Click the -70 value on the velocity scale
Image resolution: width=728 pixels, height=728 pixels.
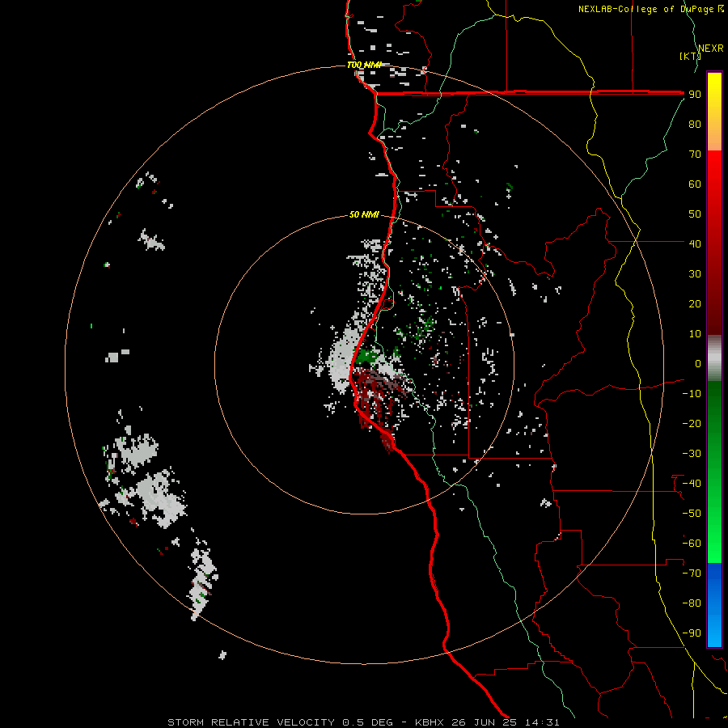click(692, 574)
